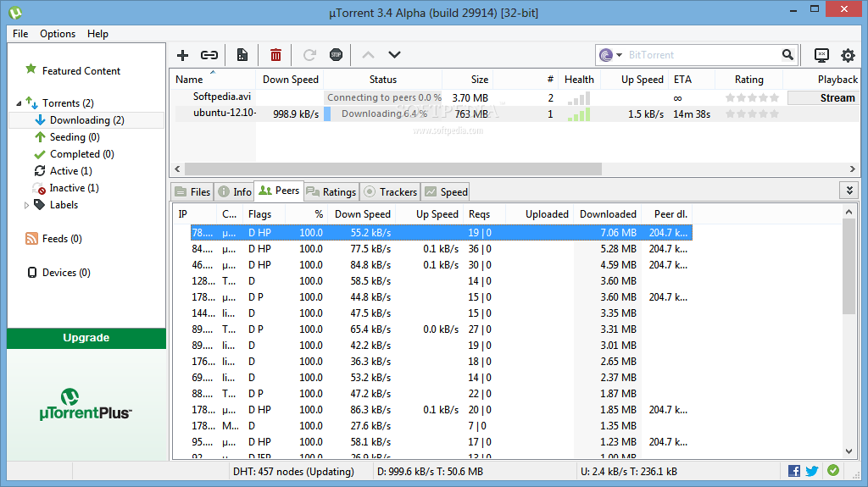
Task: Sort torrents by Health column
Action: tap(579, 79)
